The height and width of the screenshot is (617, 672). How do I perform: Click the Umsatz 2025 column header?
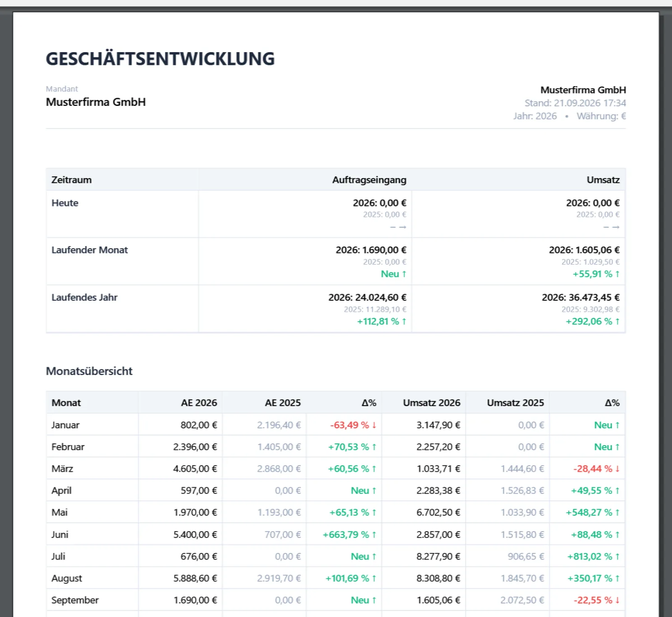[x=515, y=403]
